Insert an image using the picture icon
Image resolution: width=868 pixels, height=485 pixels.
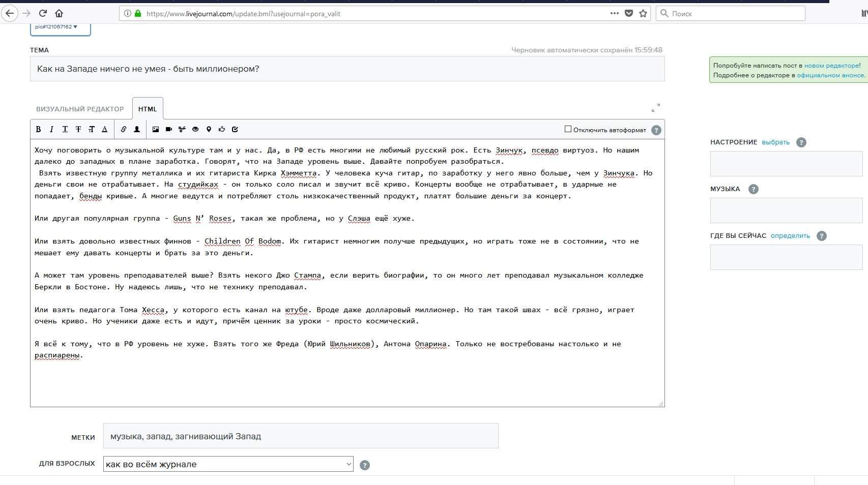click(156, 130)
